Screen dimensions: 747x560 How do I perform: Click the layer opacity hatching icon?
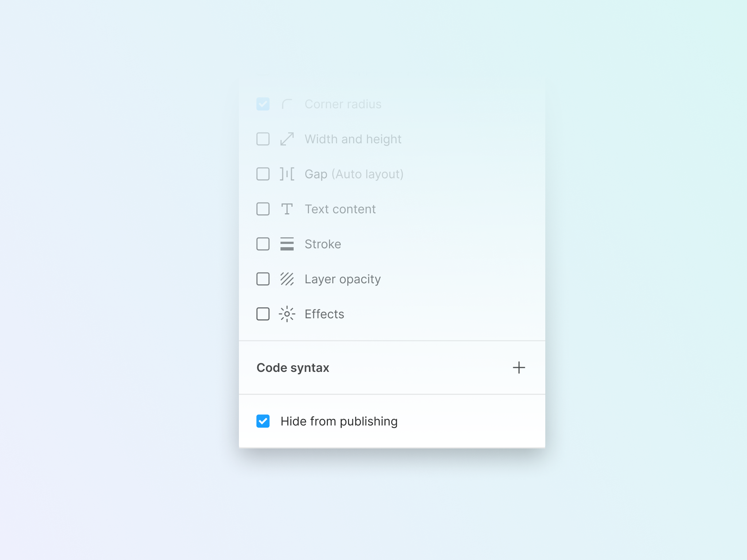pyautogui.click(x=286, y=278)
